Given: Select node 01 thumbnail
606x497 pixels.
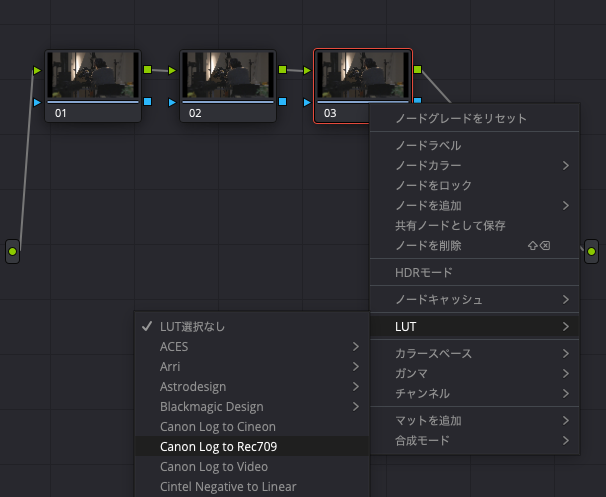Looking at the screenshot, I should point(93,77).
